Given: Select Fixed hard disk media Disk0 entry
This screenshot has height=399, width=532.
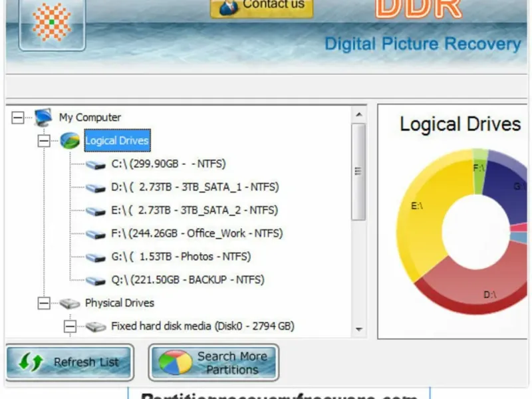Looking at the screenshot, I should tap(203, 326).
